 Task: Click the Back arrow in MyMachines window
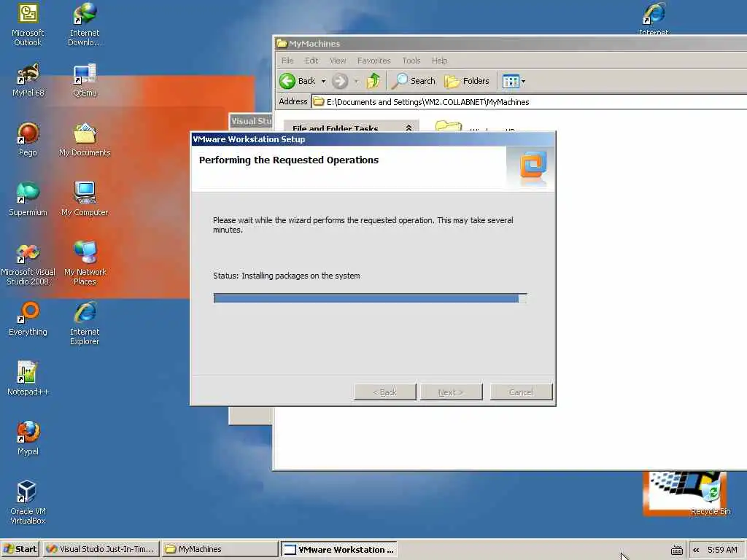(298, 81)
